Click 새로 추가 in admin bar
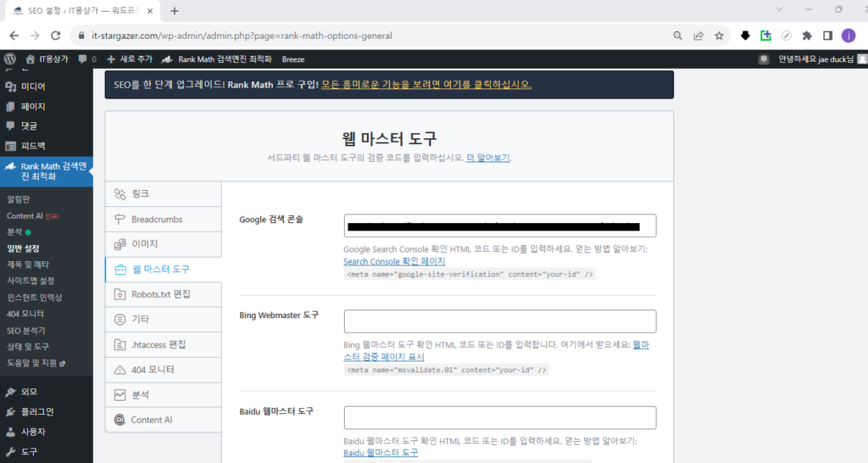868x463 pixels. click(x=130, y=59)
